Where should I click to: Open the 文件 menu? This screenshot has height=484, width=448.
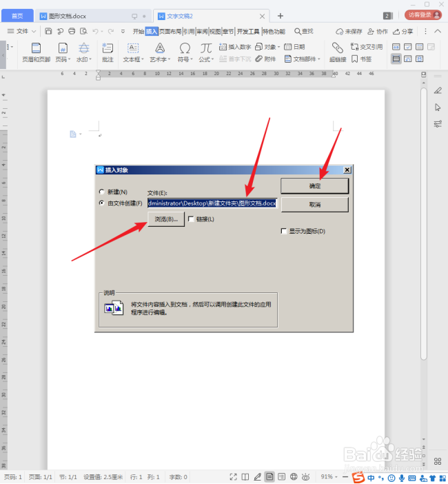(21, 31)
